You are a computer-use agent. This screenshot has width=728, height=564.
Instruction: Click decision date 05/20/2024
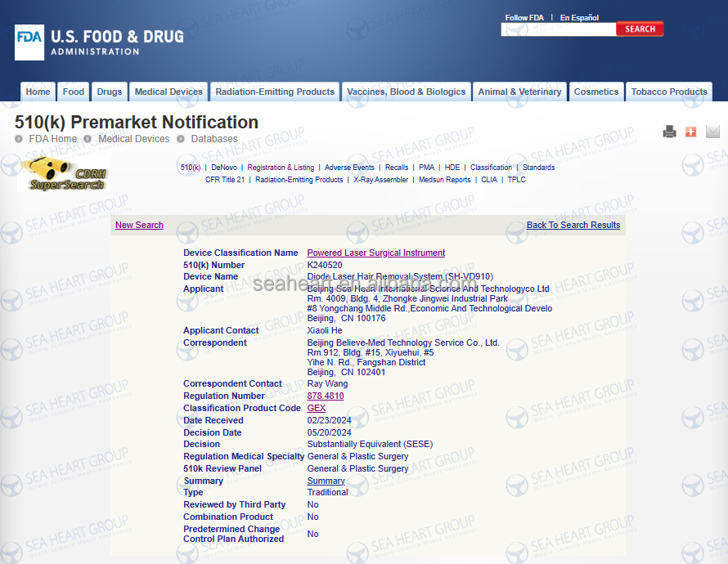point(329,432)
